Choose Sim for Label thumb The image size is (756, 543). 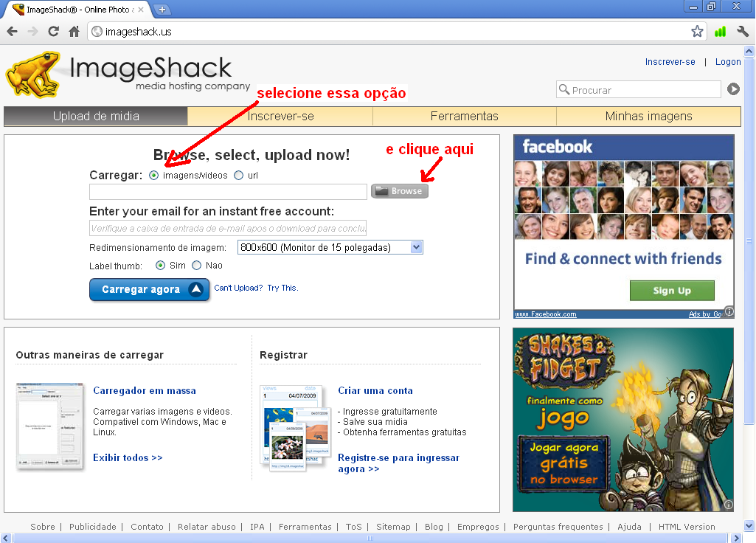(161, 266)
